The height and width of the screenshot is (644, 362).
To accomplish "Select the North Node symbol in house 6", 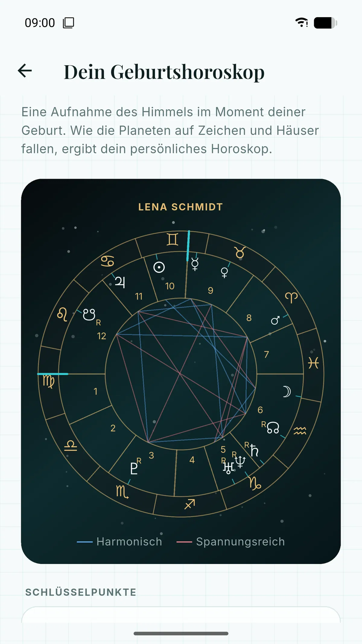I will (273, 428).
